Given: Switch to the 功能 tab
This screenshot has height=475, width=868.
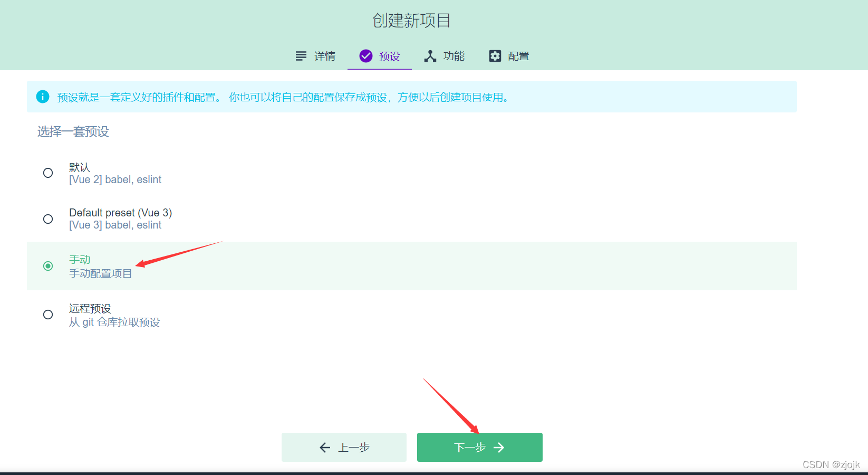Looking at the screenshot, I should 445,55.
